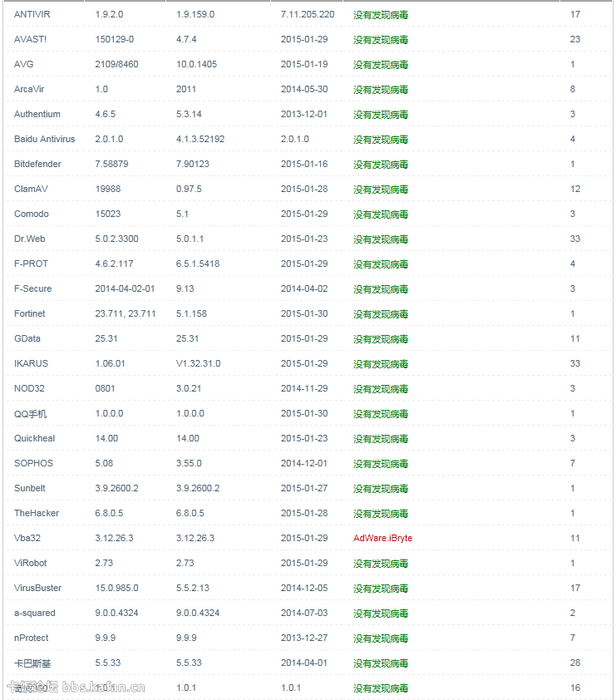This screenshot has width=616, height=700.
Task: Click the AdWare.iBryte detection result
Action: 382,539
